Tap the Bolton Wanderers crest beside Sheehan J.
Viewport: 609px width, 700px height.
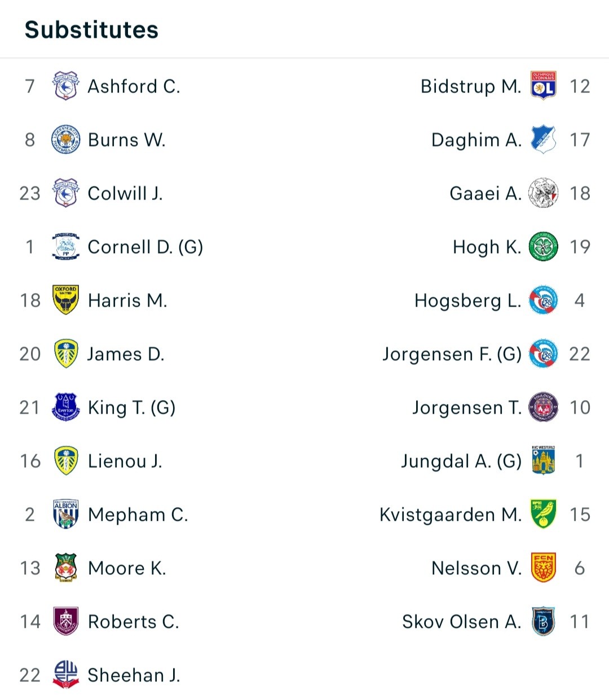(x=65, y=675)
